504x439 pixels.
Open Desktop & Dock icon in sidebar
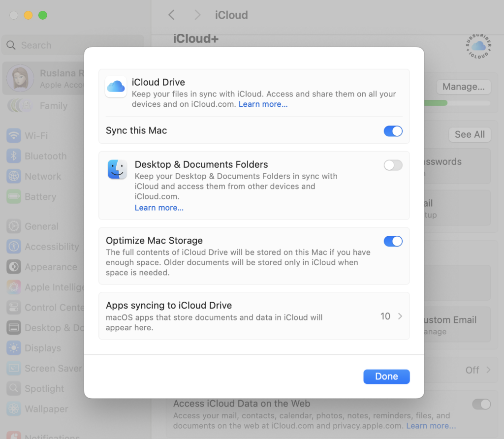13,327
